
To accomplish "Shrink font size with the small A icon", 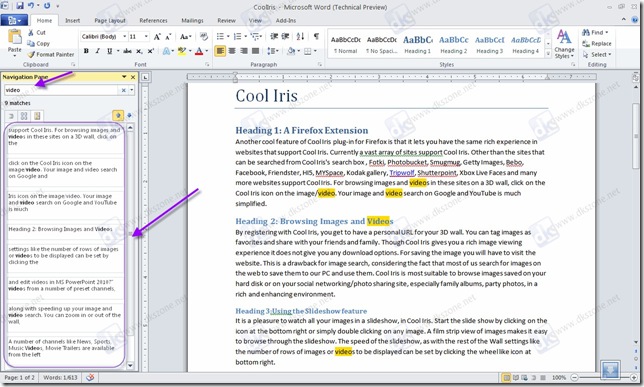I will click(168, 37).
